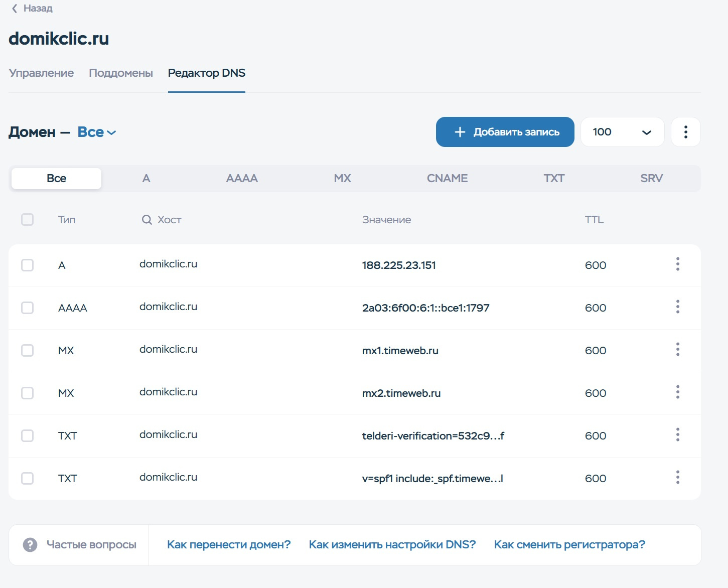Click the search icon next to Хост
This screenshot has height=588, width=728.
click(147, 220)
